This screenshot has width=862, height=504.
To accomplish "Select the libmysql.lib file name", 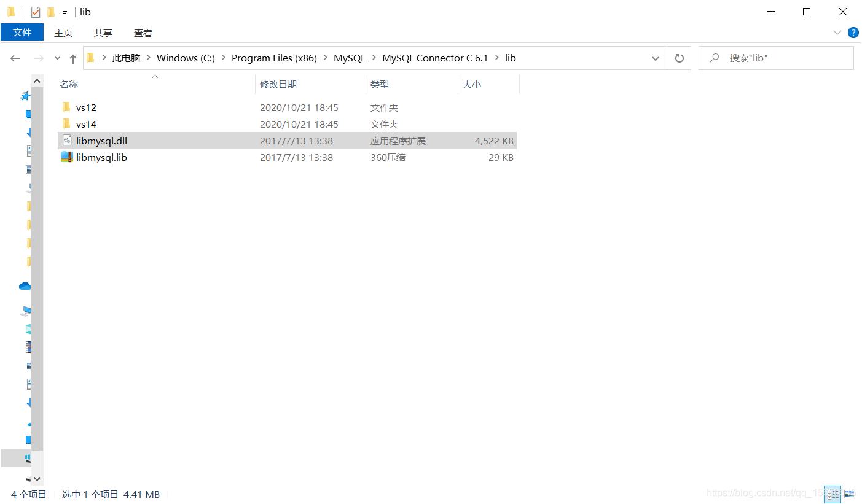I will (101, 158).
